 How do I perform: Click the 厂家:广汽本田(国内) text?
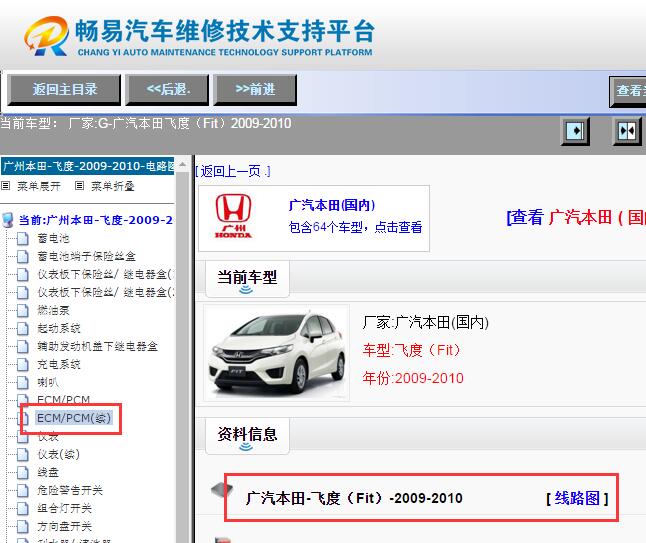click(x=426, y=322)
